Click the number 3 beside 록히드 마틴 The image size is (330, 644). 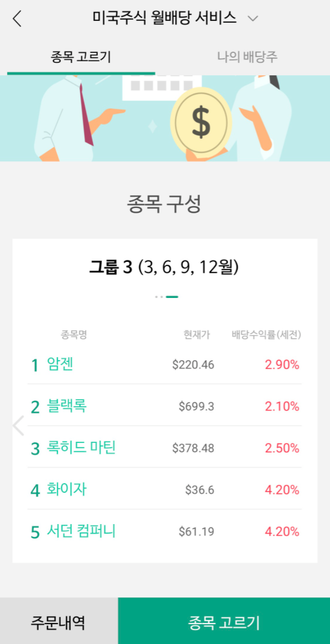(34, 447)
